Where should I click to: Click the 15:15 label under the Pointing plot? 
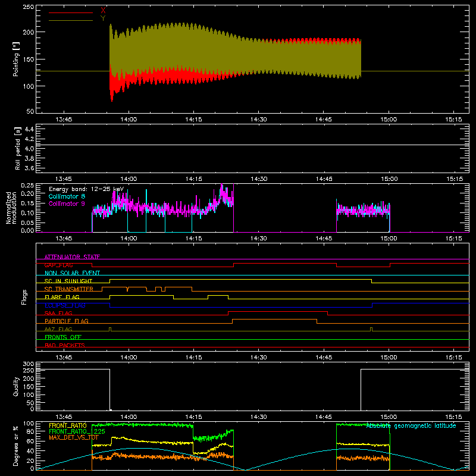pos(453,120)
